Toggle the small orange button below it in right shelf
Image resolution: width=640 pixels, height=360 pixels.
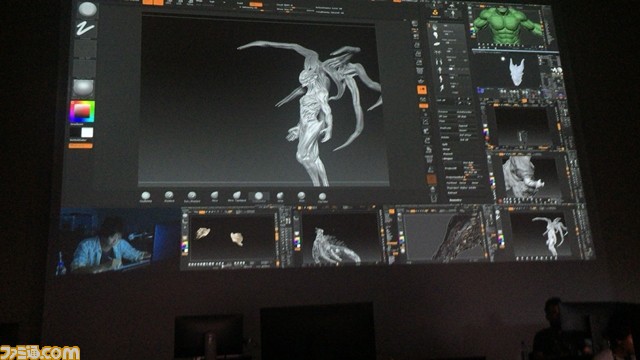[x=424, y=106]
